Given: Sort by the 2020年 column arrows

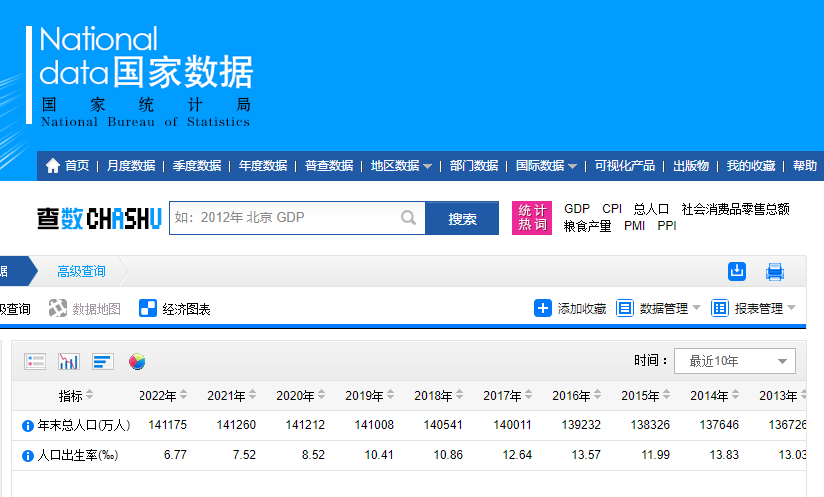Looking at the screenshot, I should (x=321, y=395).
